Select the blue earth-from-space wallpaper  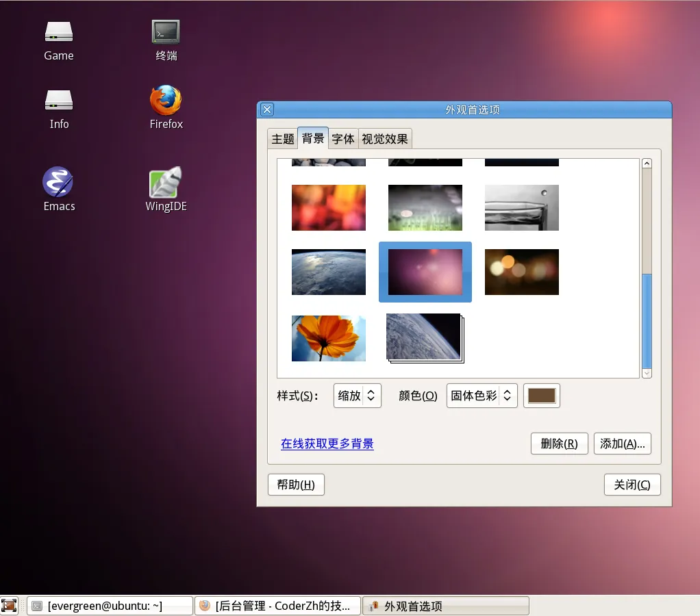pyautogui.click(x=329, y=272)
